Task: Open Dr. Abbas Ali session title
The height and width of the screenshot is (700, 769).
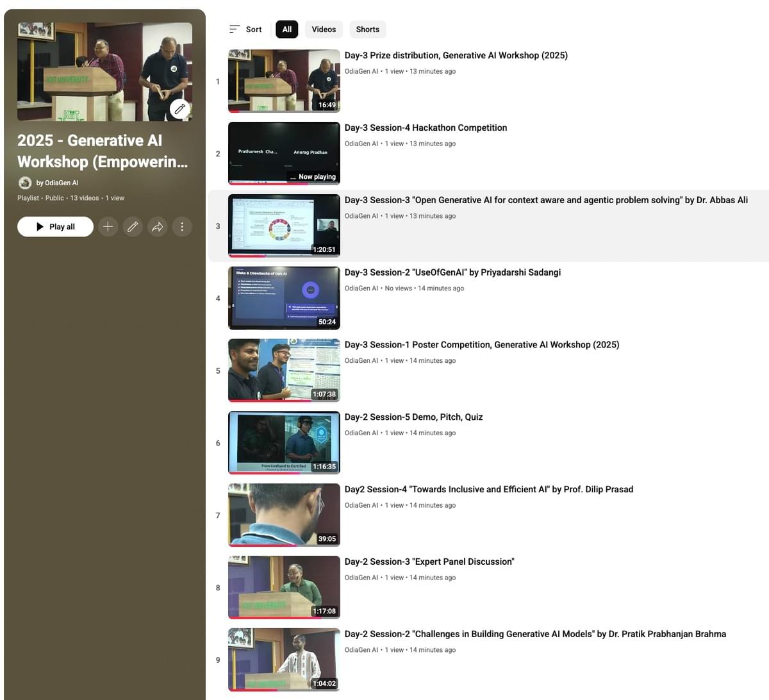Action: (x=546, y=200)
